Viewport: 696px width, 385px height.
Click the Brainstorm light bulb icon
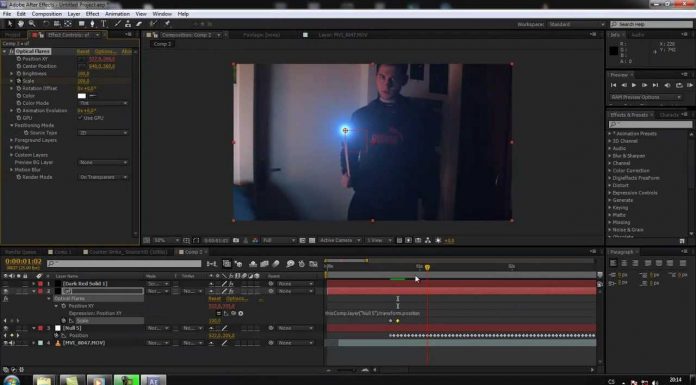click(290, 264)
